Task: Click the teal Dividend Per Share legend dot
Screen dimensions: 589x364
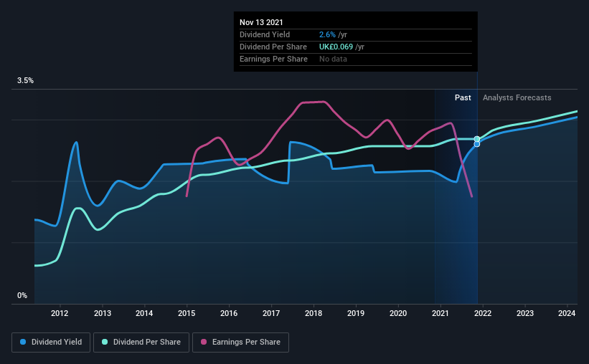Action: [105, 342]
